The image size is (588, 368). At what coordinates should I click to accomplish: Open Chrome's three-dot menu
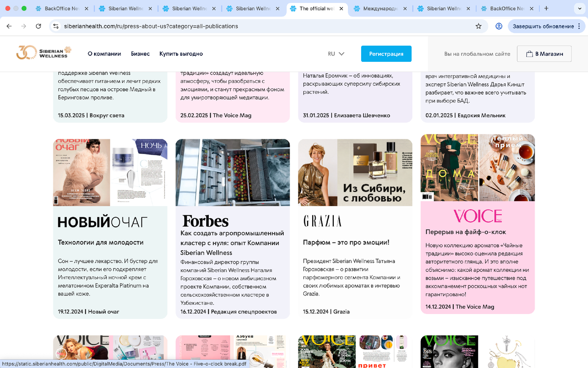579,26
